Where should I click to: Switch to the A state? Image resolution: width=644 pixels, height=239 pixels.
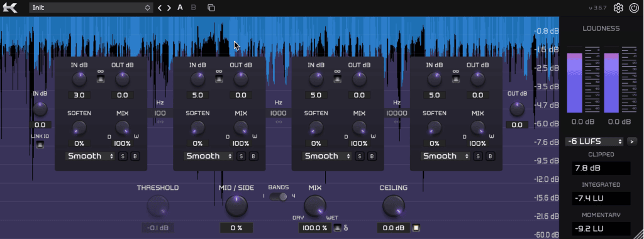(x=180, y=8)
